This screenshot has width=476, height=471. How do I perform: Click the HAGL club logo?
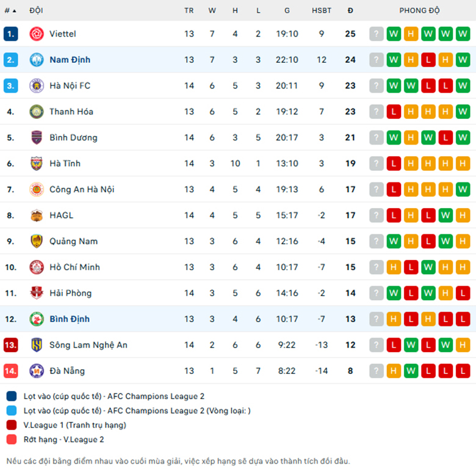tap(37, 215)
